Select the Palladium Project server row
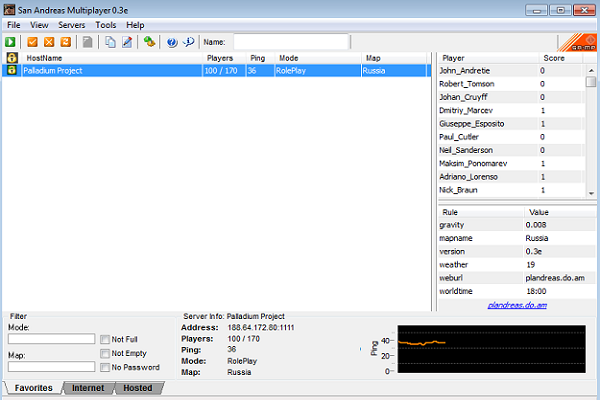Image resolution: width=600 pixels, height=400 pixels. pos(216,70)
